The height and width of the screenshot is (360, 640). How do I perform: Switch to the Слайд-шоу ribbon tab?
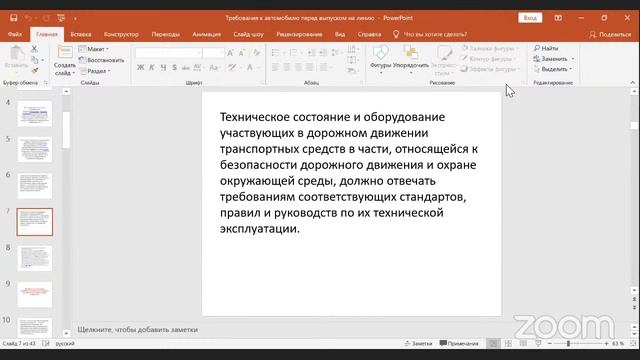(x=249, y=34)
